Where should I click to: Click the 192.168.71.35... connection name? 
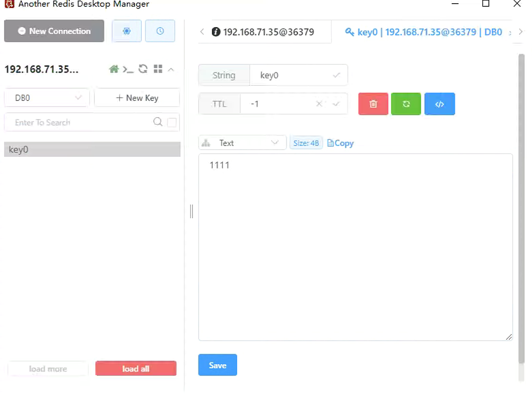42,69
